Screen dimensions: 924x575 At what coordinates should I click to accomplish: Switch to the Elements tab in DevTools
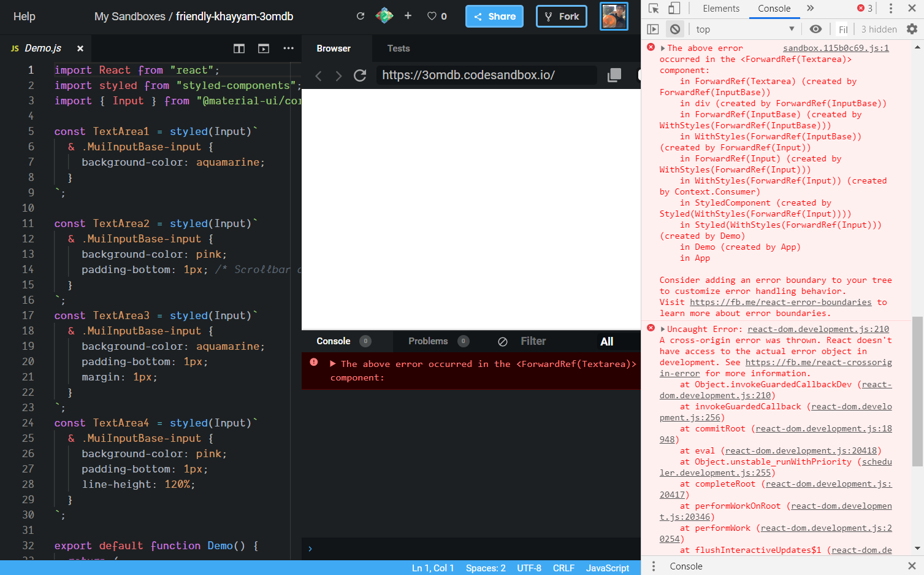[720, 9]
